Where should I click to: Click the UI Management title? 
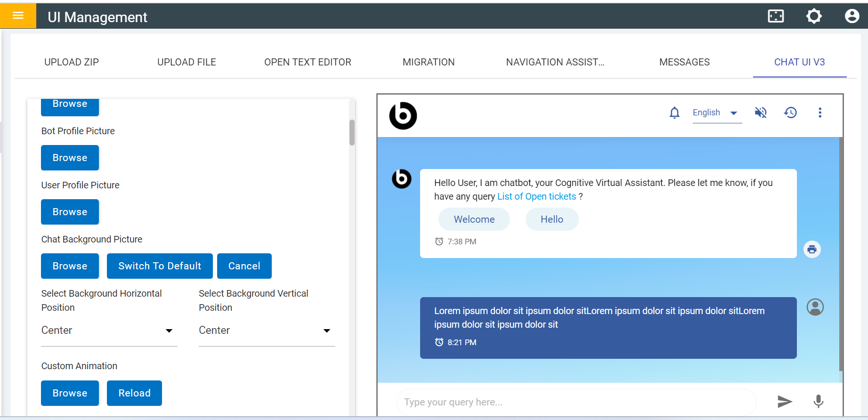click(x=97, y=17)
